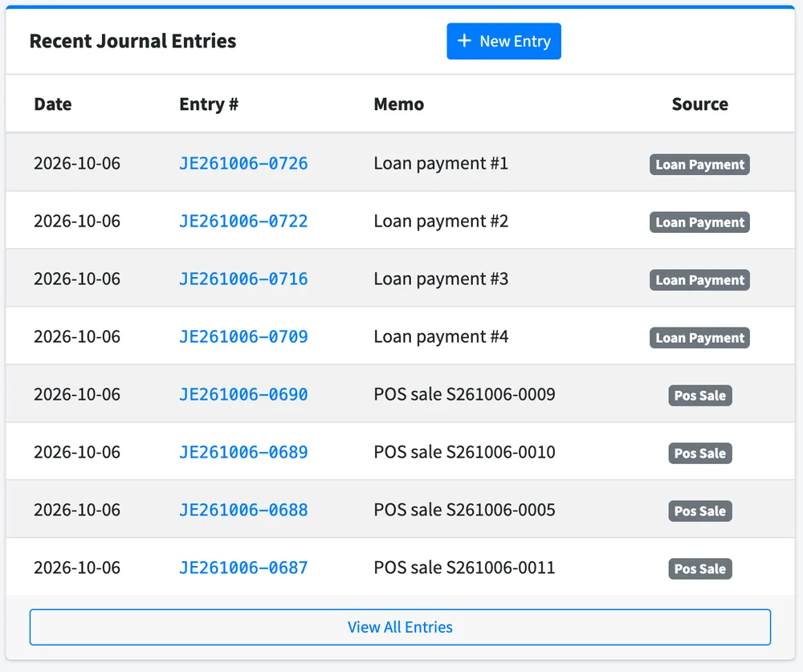Click Loan Payment badge for Loan payment #1
This screenshot has width=803, height=672.
699,165
